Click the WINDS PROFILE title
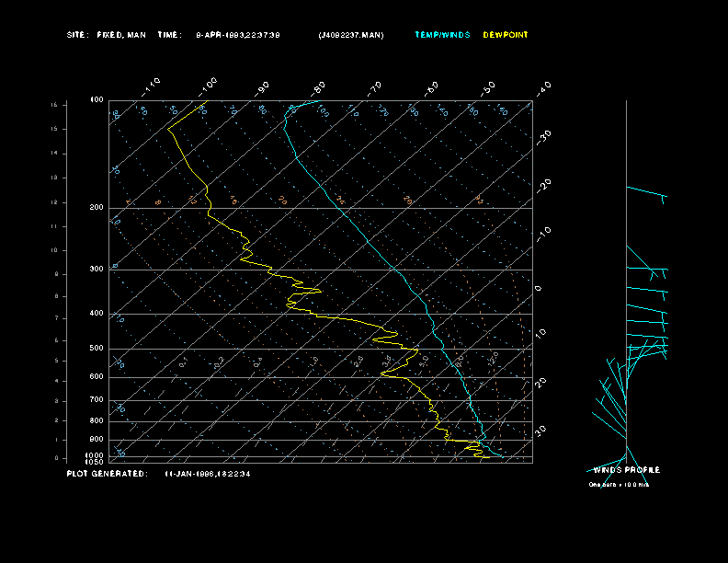The height and width of the screenshot is (563, 728). [x=626, y=470]
